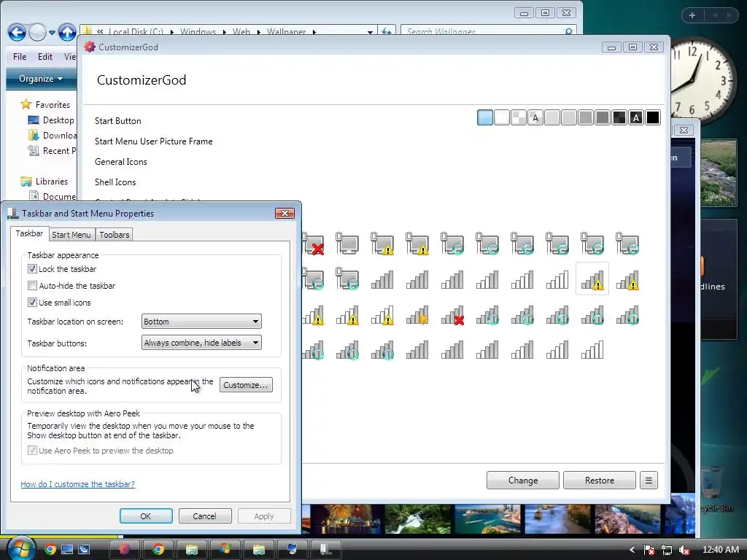Click the network tray icon
This screenshot has height=560, width=747.
667,550
